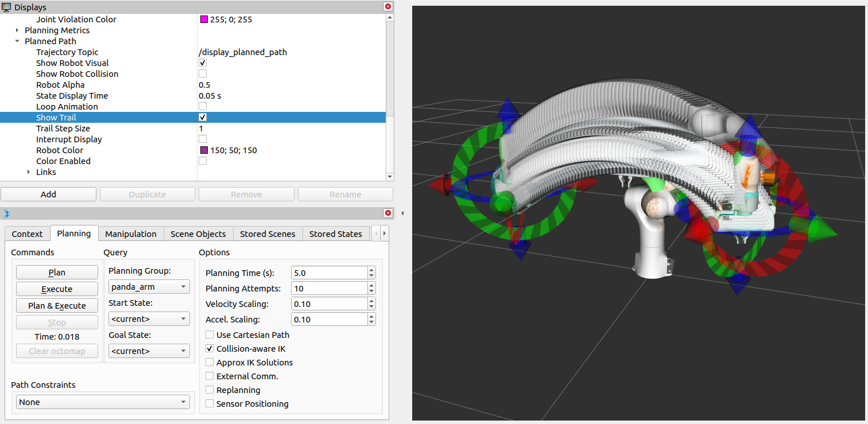Enable Use Cartesian Path option
Viewport: 868px width, 424px height.
click(210, 335)
